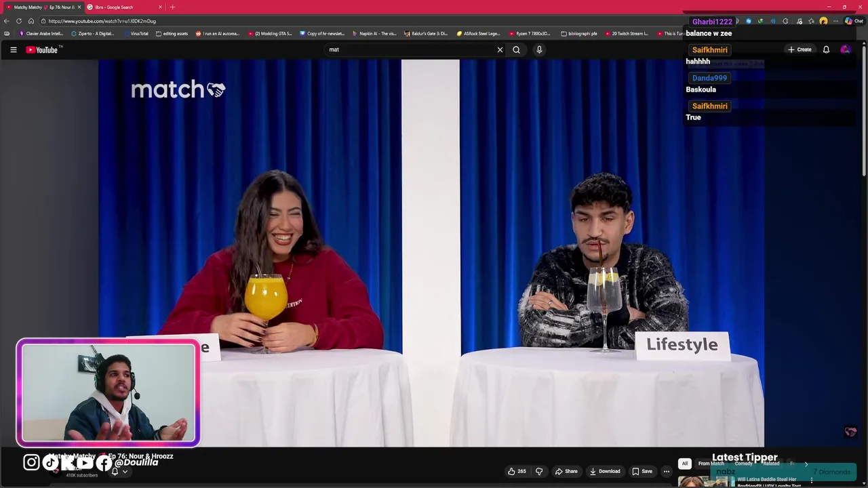Open the '20 Twitch Stream I...' bookmark
The width and height of the screenshot is (868, 488).
pyautogui.click(x=627, y=33)
